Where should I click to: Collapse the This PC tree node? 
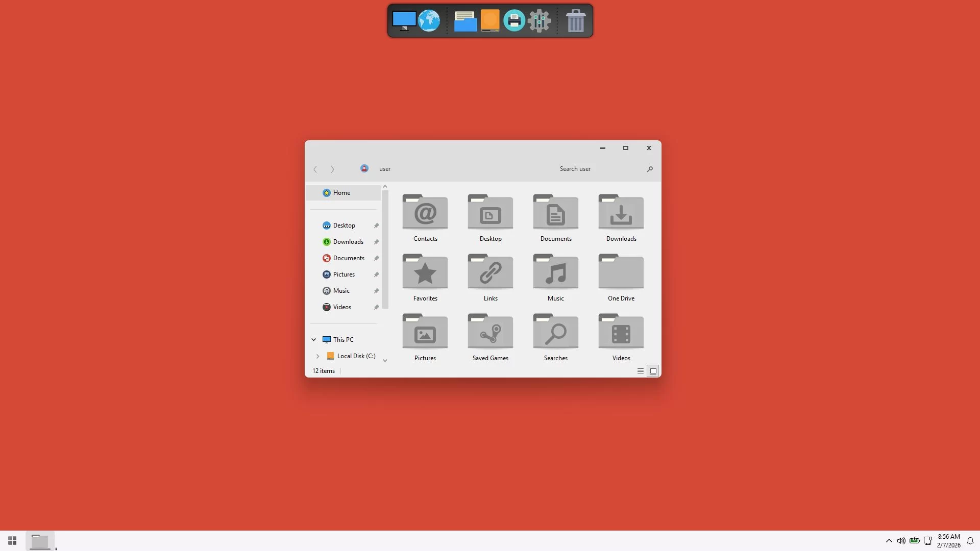pyautogui.click(x=314, y=340)
